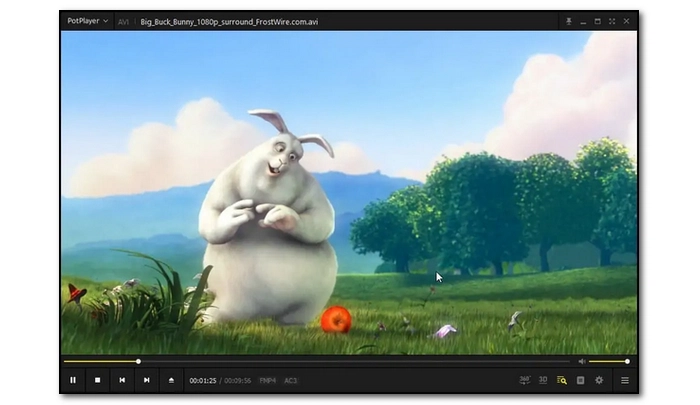Open the yellow playlist search icon
The height and width of the screenshot is (405, 700).
[562, 380]
